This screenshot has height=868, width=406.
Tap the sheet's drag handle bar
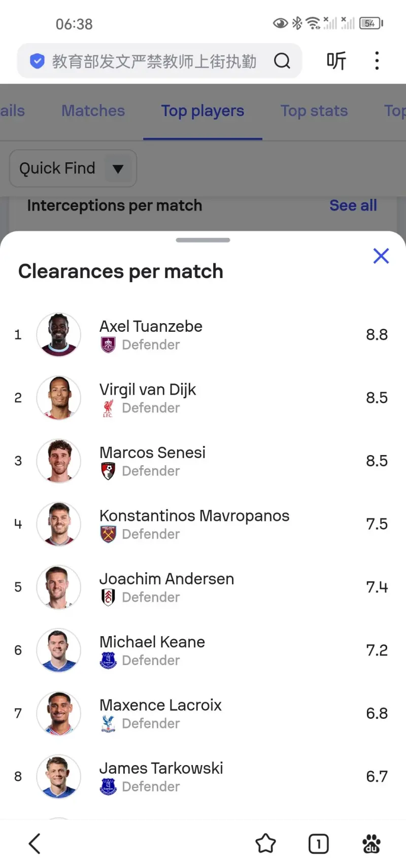click(x=203, y=240)
